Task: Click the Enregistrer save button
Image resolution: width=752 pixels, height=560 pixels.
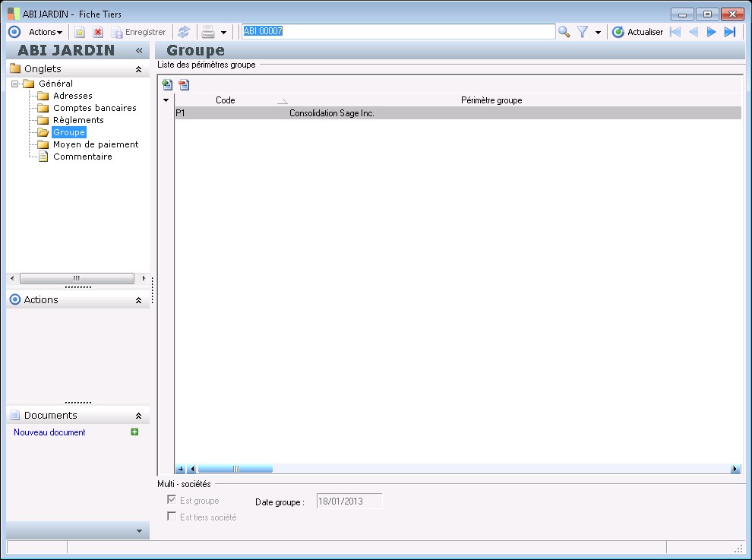Action: [x=138, y=32]
